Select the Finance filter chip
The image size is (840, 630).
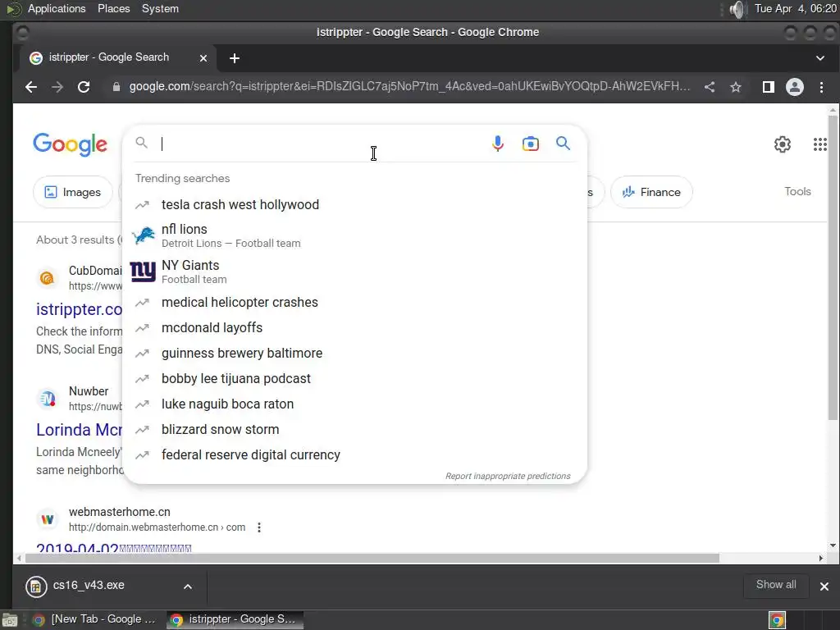pos(651,192)
